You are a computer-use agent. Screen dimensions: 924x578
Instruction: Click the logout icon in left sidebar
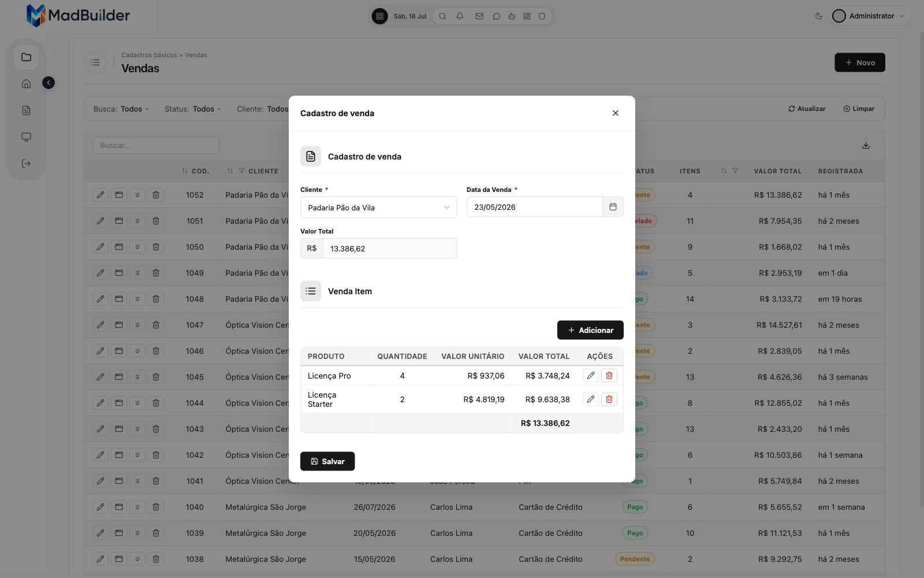pos(26,164)
